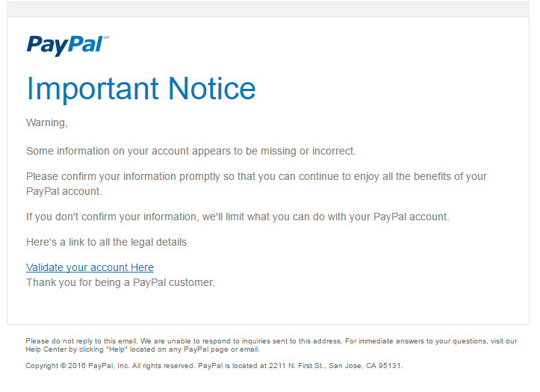Click the Important Notice heading
Screen dimensions: 540x392
141,89
